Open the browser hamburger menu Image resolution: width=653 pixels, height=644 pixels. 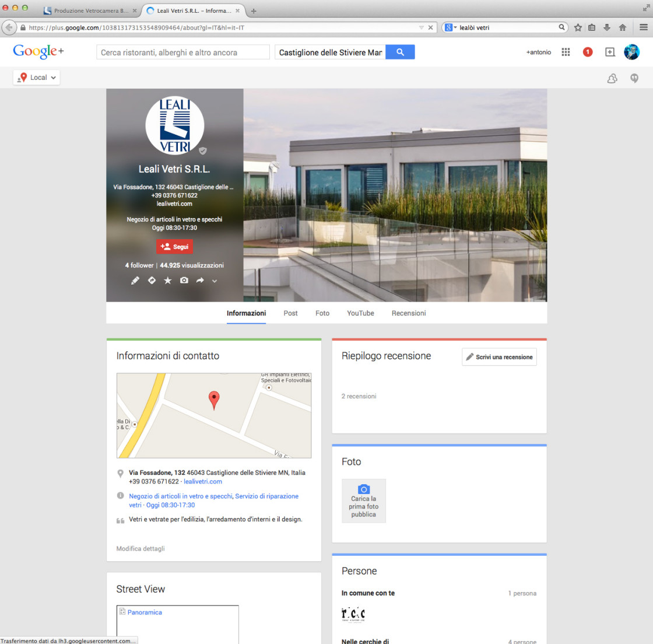(x=643, y=27)
